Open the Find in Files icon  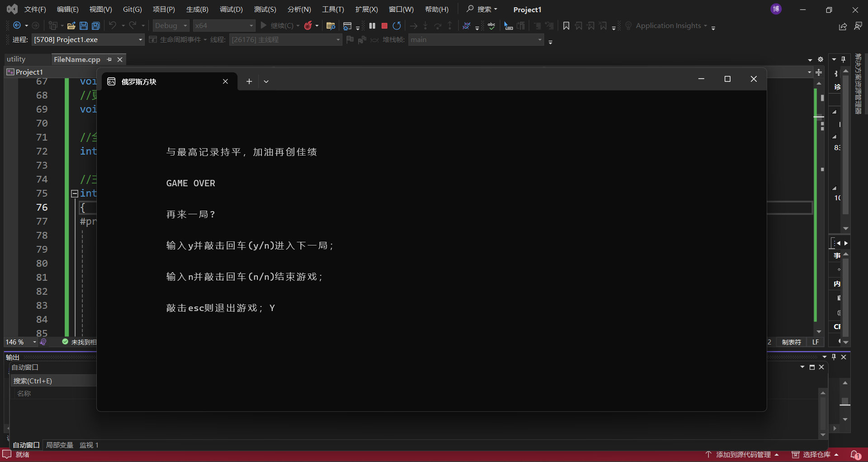point(331,26)
